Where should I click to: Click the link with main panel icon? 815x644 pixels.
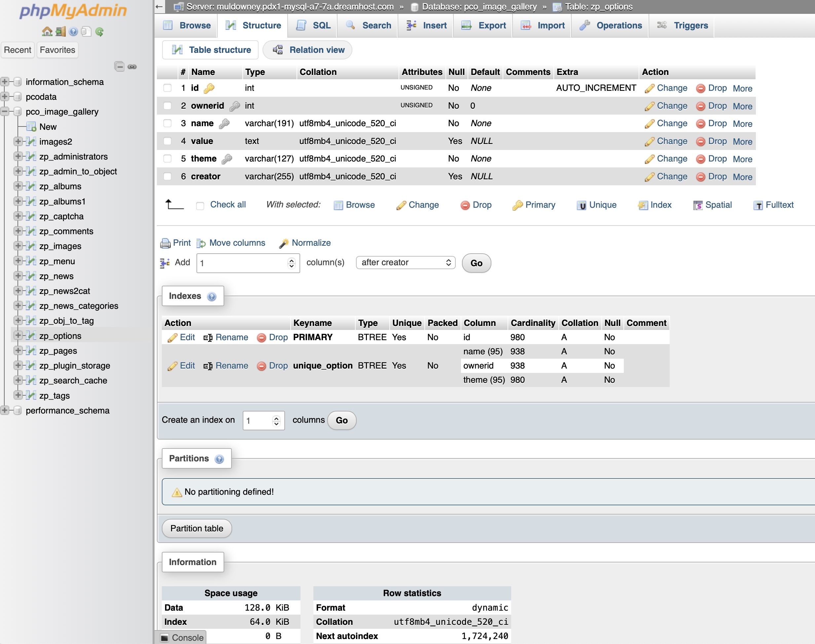[132, 67]
